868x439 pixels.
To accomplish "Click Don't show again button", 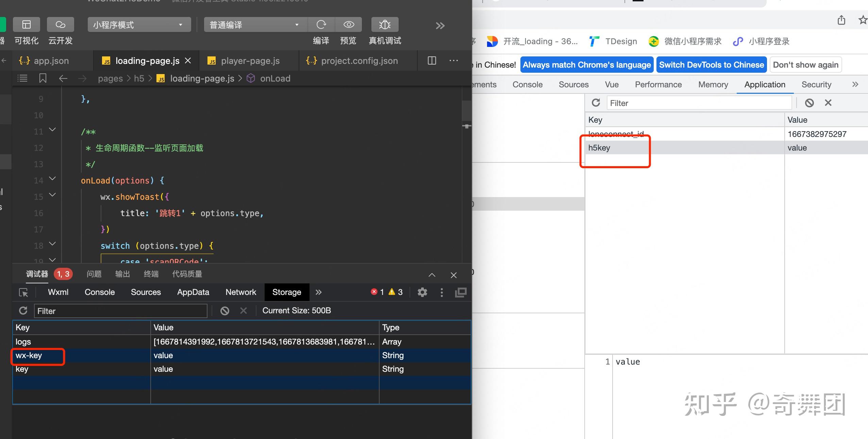I will pos(805,65).
